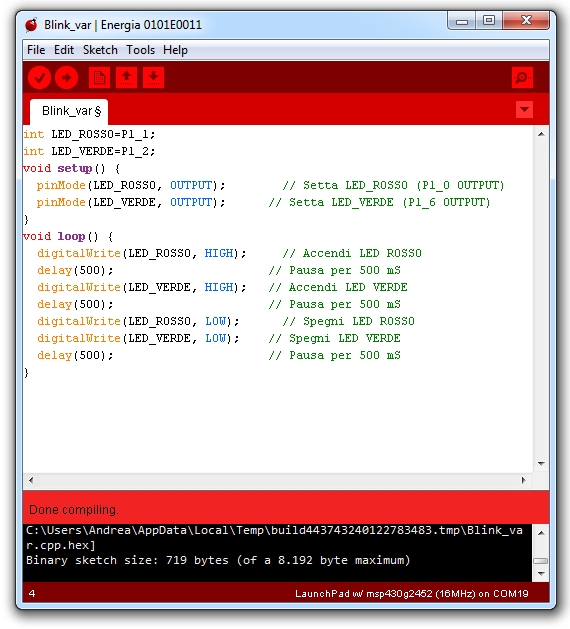The image size is (570, 629).
Task: Select the Blink_var tab
Action: (x=69, y=112)
